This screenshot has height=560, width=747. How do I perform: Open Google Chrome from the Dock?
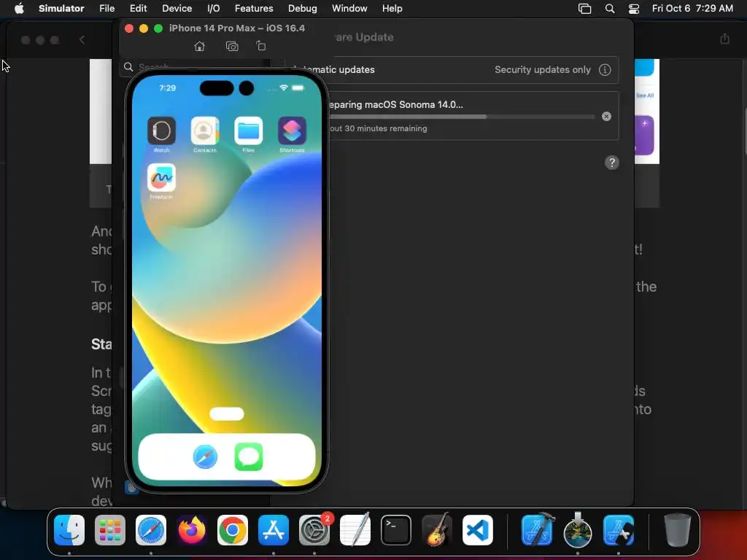tap(233, 530)
